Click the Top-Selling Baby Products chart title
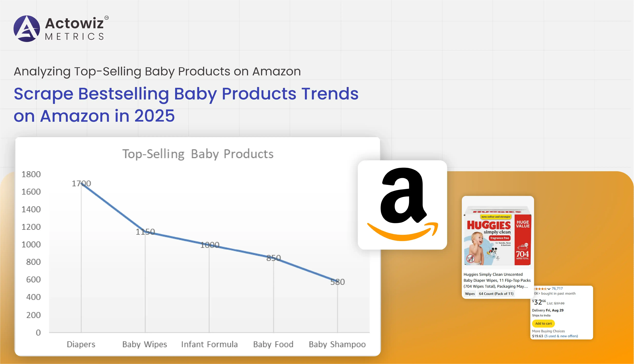 pos(198,154)
